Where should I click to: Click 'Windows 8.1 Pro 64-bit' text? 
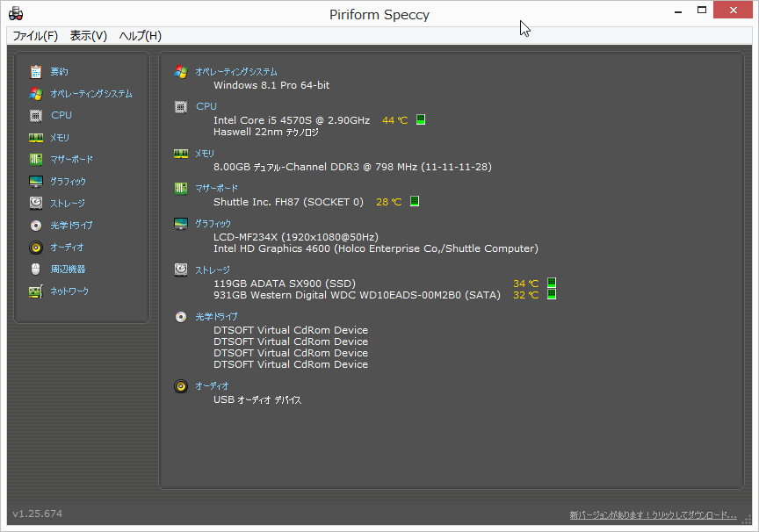(271, 86)
